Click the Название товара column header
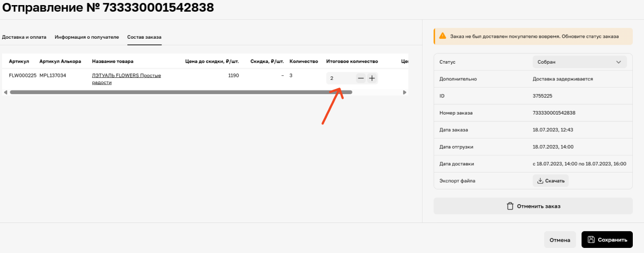The height and width of the screenshot is (253, 644). click(x=113, y=62)
